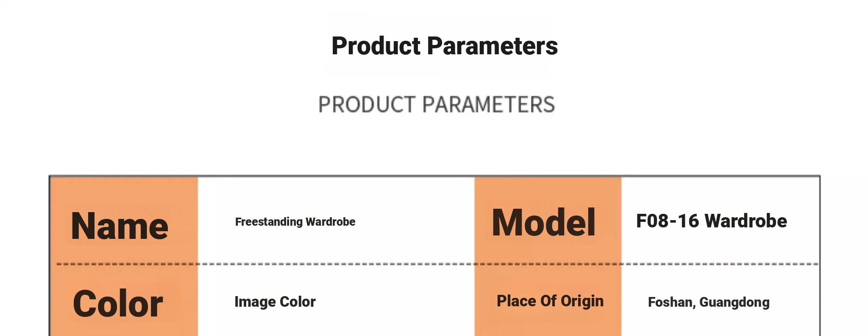Click the table's top border line
This screenshot has height=336, width=868.
click(x=339, y=176)
